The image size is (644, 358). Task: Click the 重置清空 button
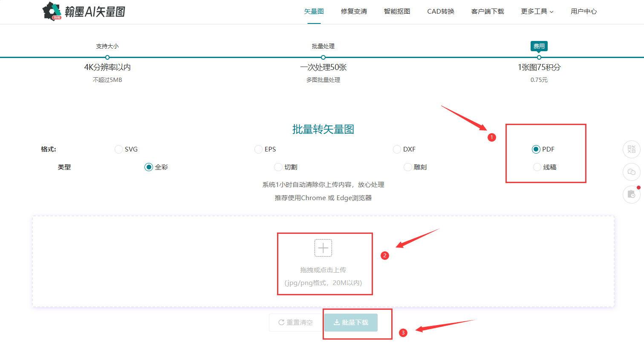[x=295, y=323]
